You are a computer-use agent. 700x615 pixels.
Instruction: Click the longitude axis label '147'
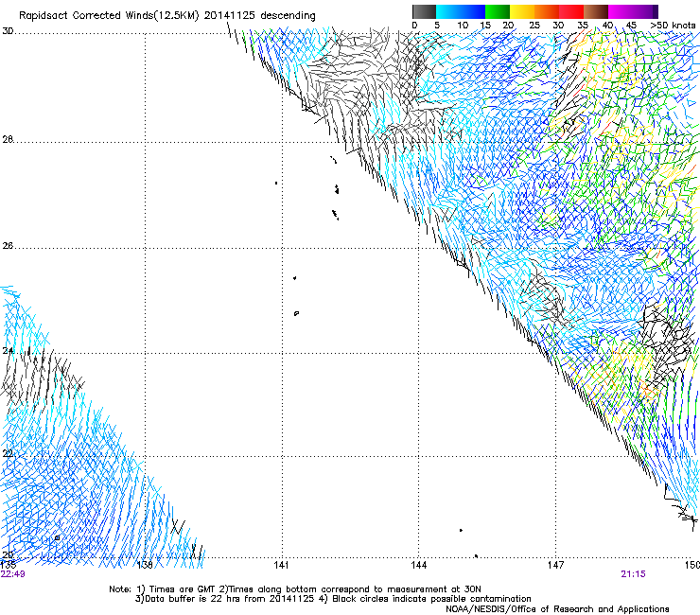556,565
